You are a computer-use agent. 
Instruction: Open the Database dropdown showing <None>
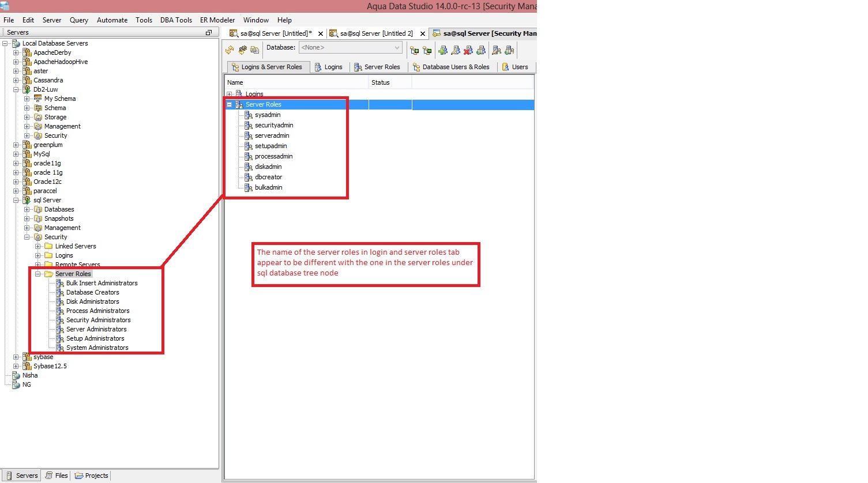pos(350,47)
